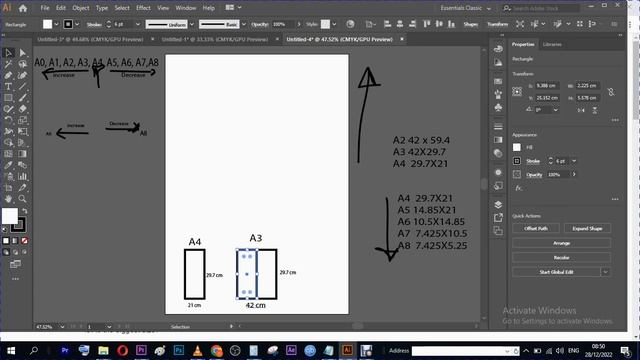This screenshot has height=360, width=640.
Task: Open the Asset Export panel icon
Action: pos(498,218)
